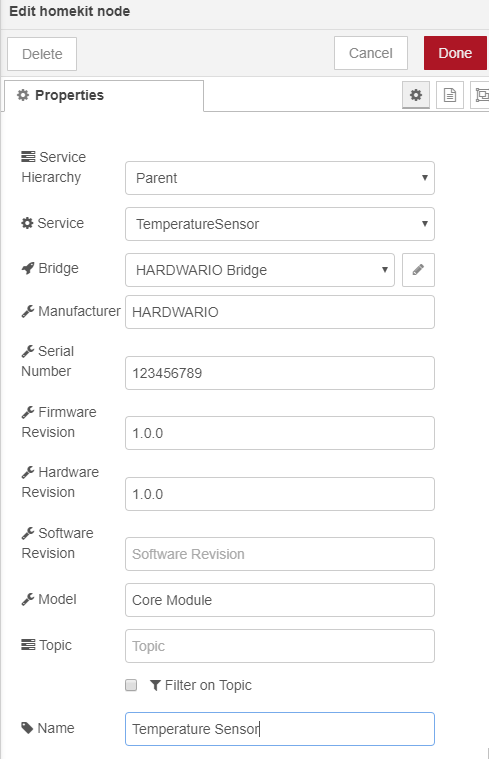Focus the Manufacturer input field
The height and width of the screenshot is (759, 489).
click(280, 312)
